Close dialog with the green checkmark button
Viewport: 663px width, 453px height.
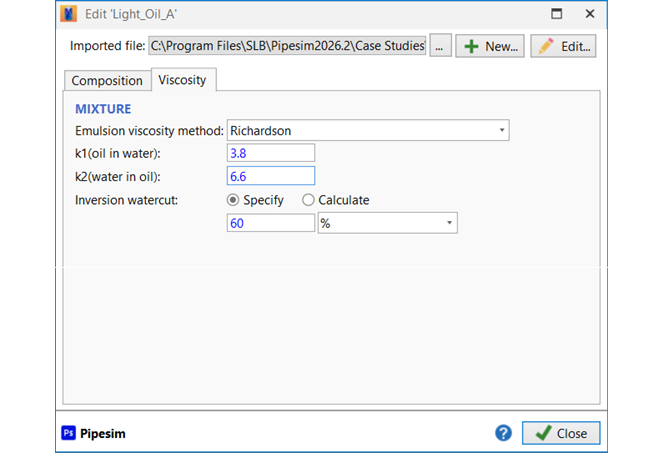tap(561, 433)
